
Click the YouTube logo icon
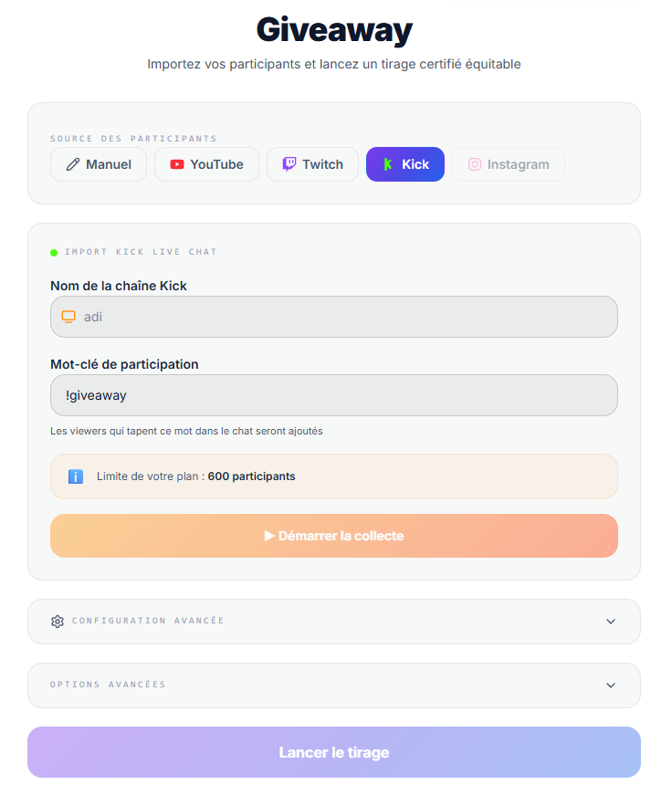pos(177,164)
